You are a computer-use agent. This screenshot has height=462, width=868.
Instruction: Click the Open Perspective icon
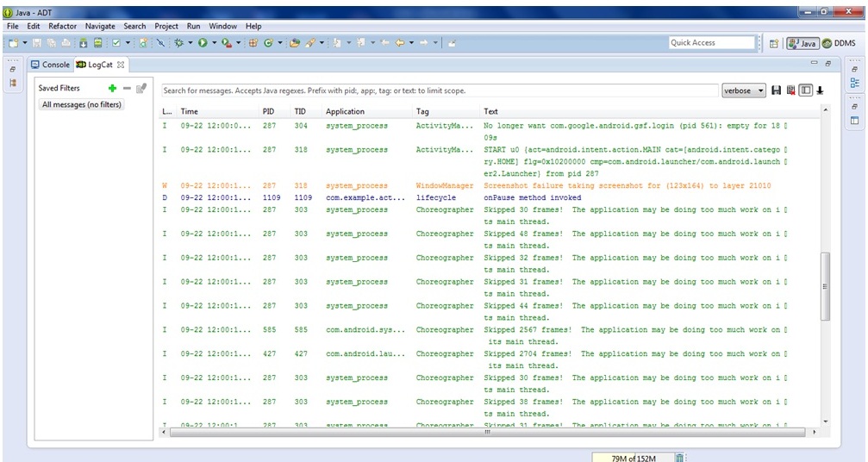[773, 43]
